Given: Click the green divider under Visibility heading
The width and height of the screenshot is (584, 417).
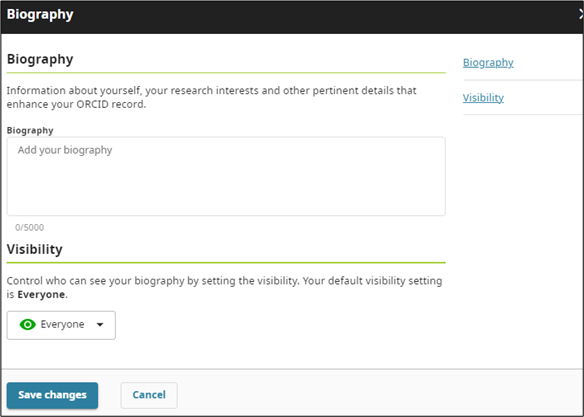Looking at the screenshot, I should tap(226, 263).
